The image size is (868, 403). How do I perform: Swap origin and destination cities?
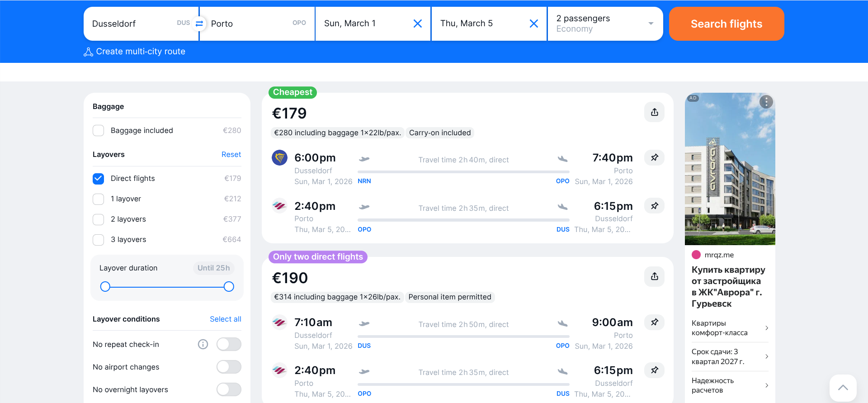[x=199, y=24]
